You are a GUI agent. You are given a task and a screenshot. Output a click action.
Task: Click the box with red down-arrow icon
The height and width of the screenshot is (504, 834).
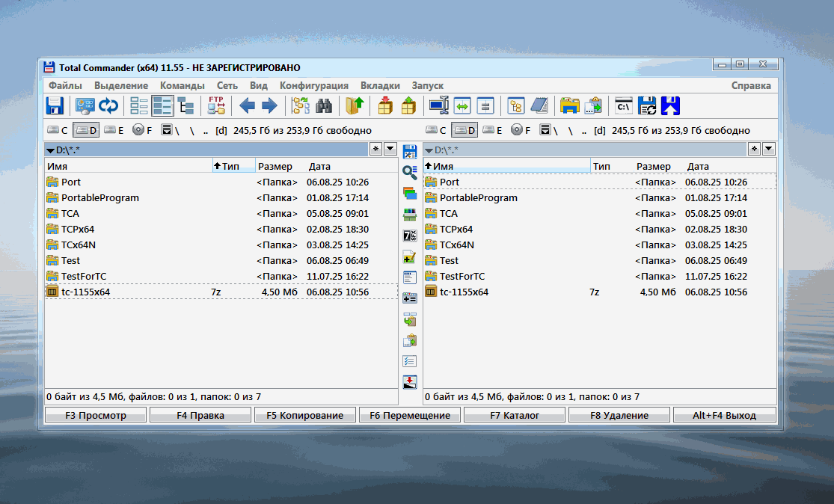pos(385,105)
